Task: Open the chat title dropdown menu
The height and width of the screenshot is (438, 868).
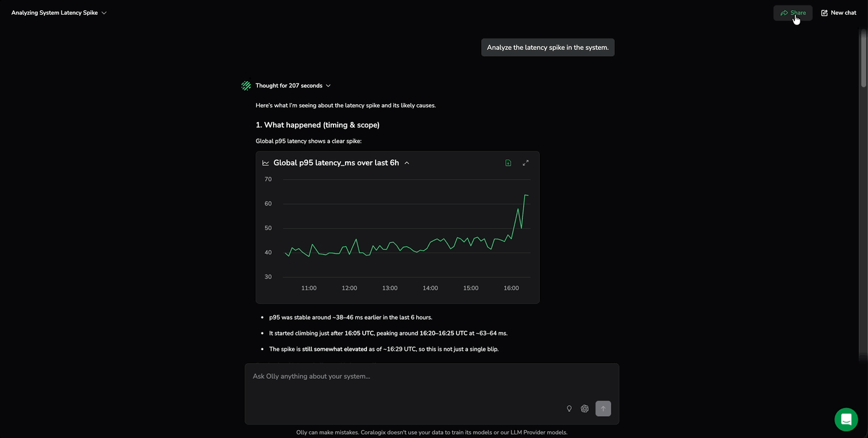Action: [x=104, y=13]
